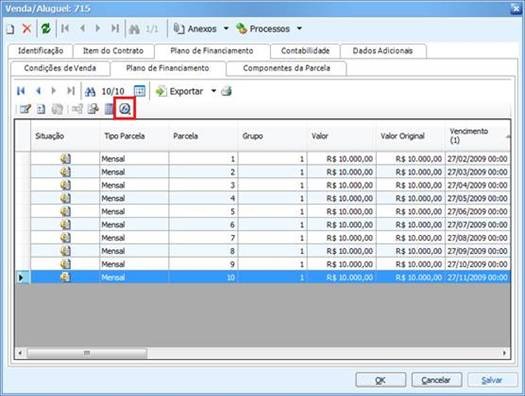Delete the record with the red X icon
The image size is (525, 396).
(x=26, y=28)
